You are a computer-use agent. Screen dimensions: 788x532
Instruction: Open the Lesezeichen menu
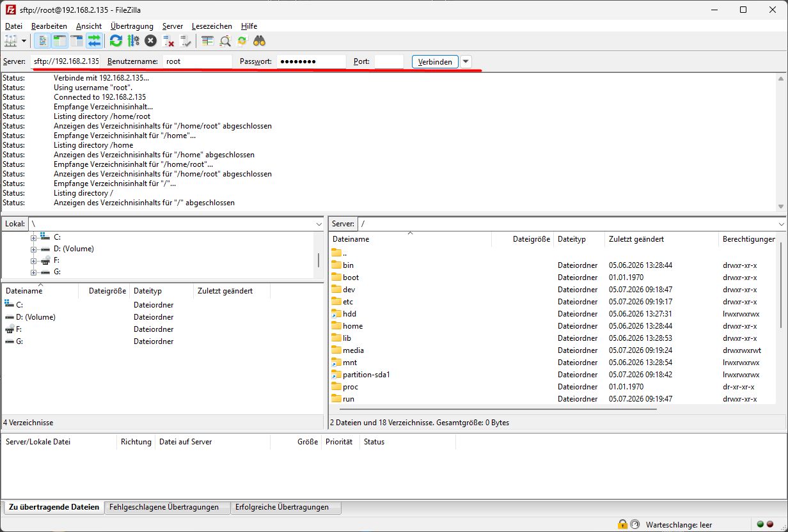pos(213,26)
